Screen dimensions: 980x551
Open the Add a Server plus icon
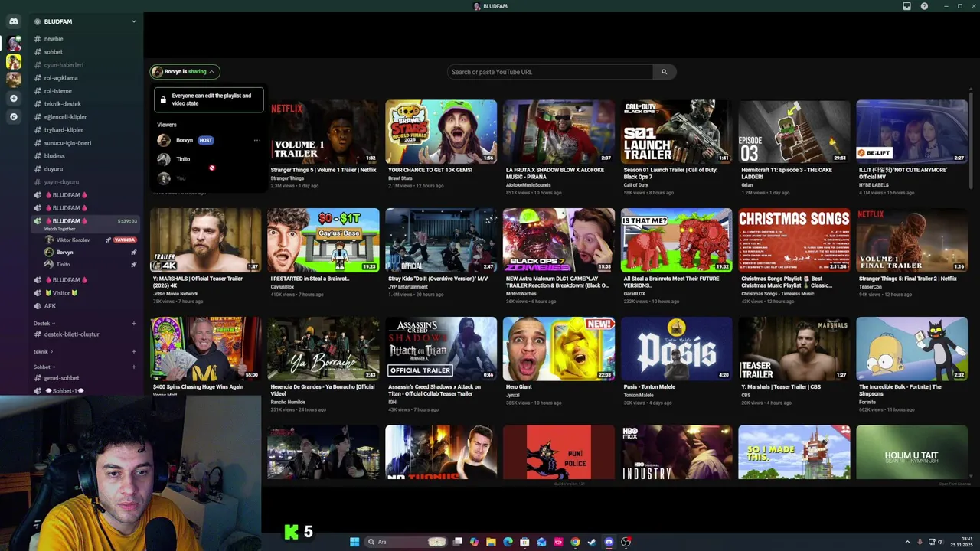click(13, 98)
